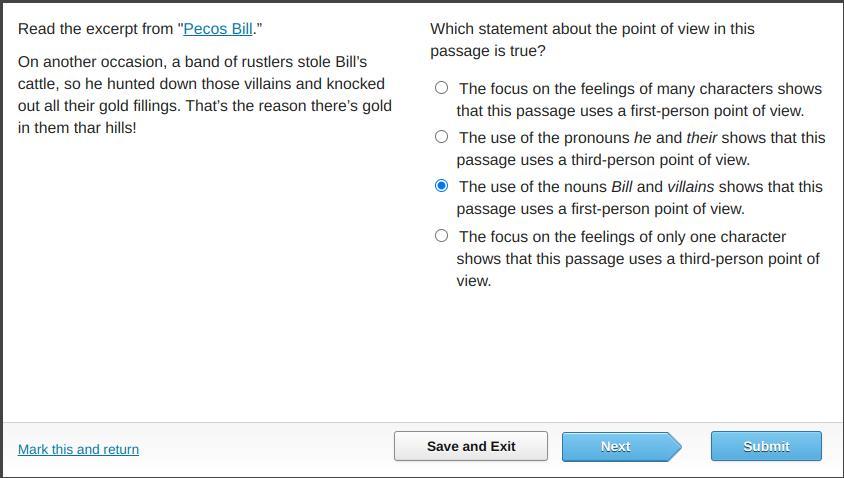Click the italic word villains in the third answer

click(690, 187)
